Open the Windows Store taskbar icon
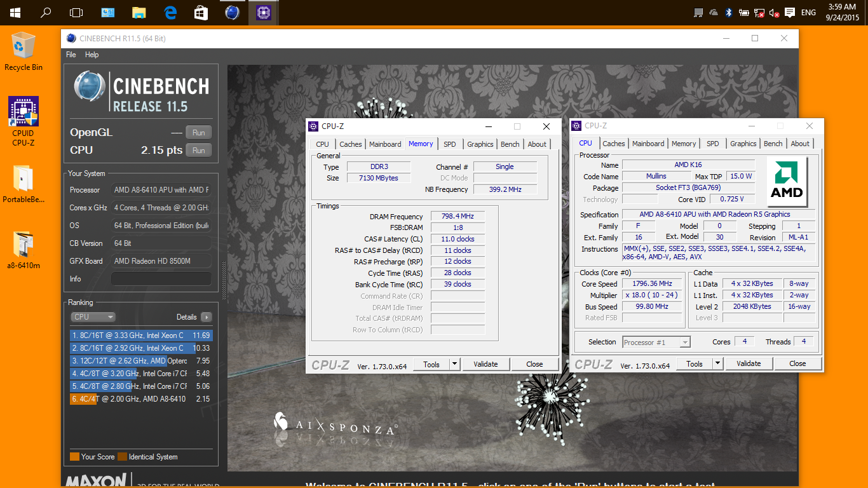Image resolution: width=868 pixels, height=488 pixels. pyautogui.click(x=201, y=12)
